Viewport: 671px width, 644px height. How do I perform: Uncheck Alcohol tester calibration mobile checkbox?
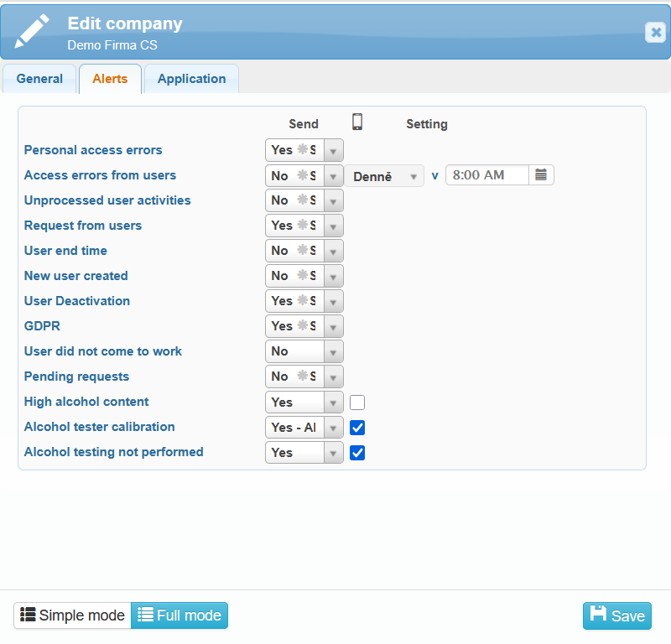pyautogui.click(x=357, y=428)
